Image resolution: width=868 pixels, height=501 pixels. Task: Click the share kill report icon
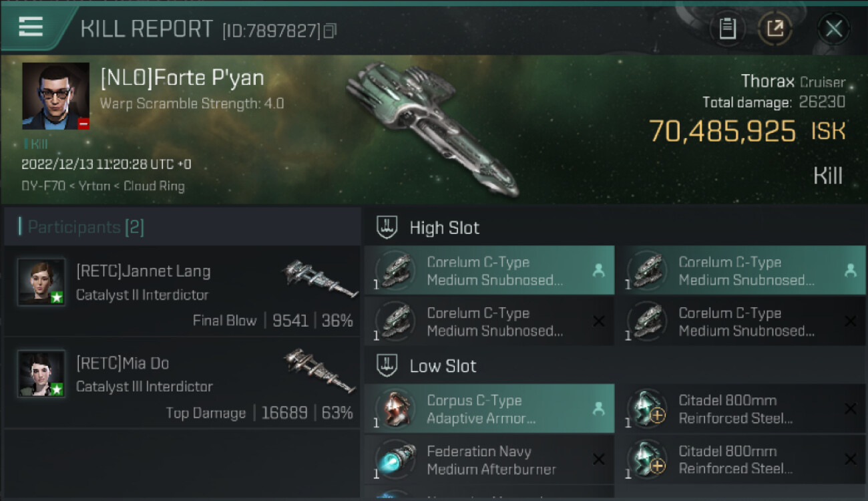[775, 29]
